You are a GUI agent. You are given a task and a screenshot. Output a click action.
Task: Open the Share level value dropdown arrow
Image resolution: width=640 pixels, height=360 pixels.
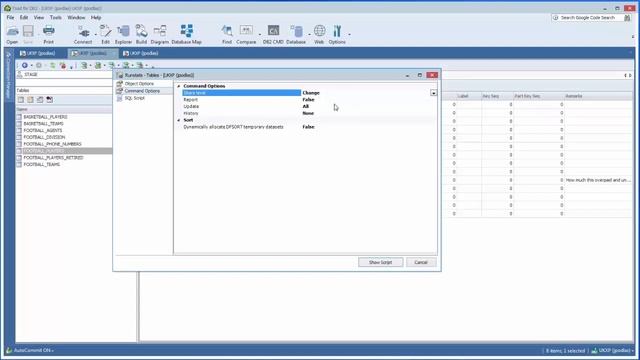433,93
